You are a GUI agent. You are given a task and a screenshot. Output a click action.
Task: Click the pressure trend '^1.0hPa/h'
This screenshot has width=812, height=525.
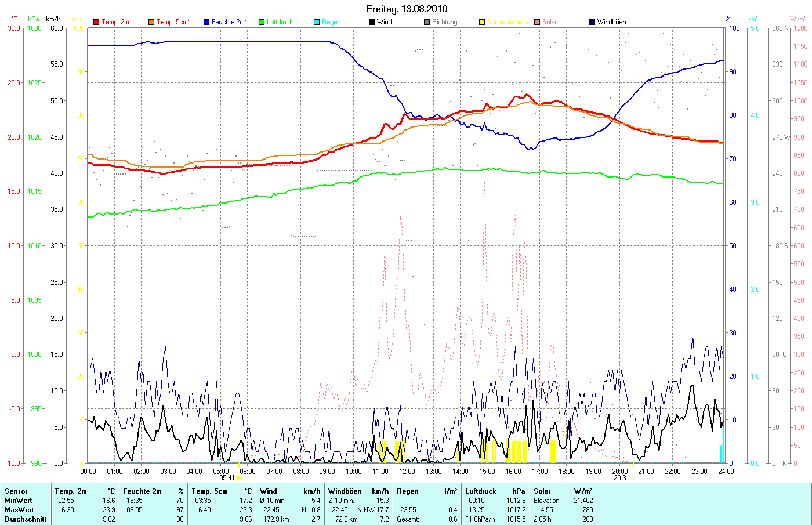[x=480, y=519]
